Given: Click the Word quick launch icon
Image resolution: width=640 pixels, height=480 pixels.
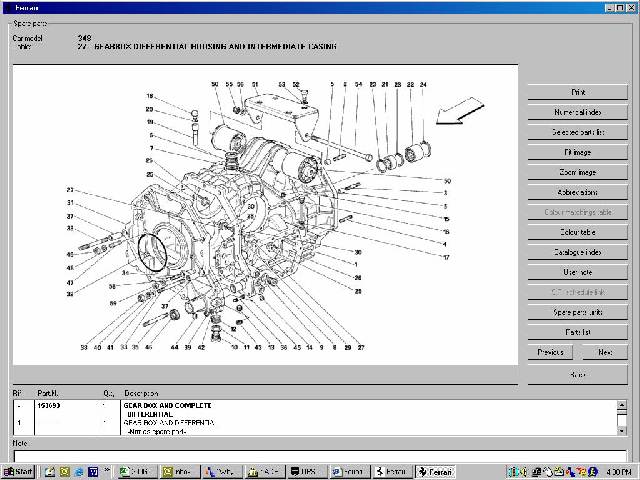Looking at the screenshot, I should point(93,472).
